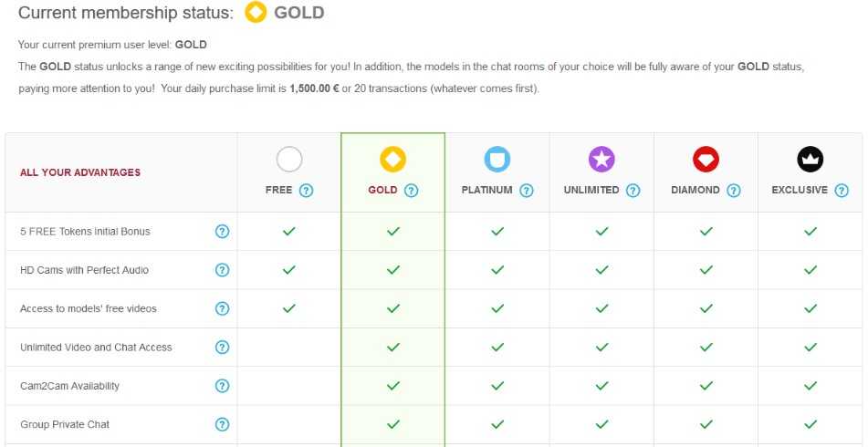The width and height of the screenshot is (868, 447).
Task: Select the GOLD column header label
Action: 382,190
